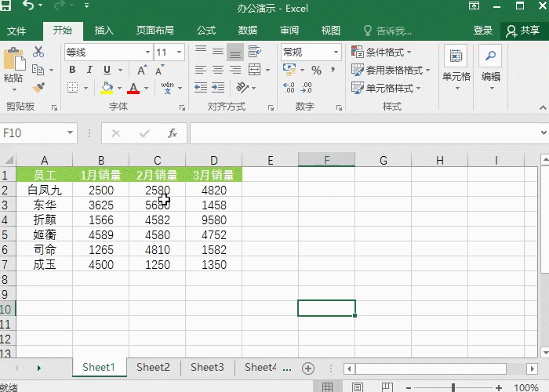
Task: Apply cell borders icon
Action: 72,88
